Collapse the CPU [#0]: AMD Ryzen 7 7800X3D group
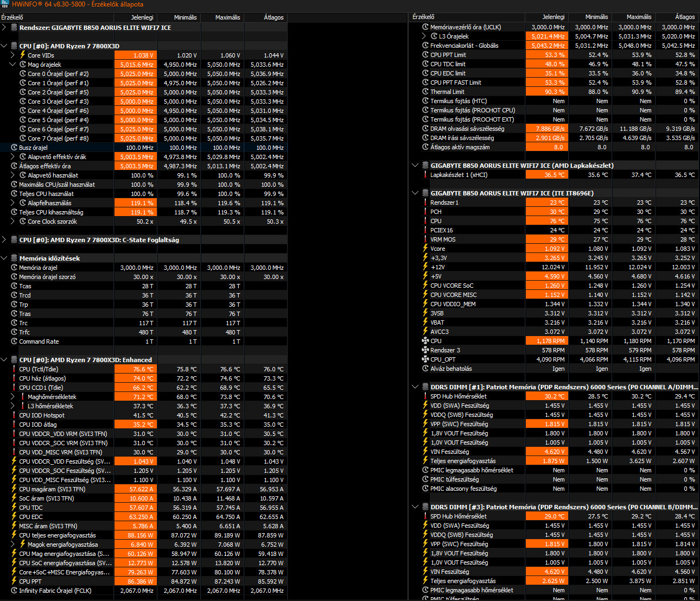Viewport: 700px width, 601px height. pos(4,46)
